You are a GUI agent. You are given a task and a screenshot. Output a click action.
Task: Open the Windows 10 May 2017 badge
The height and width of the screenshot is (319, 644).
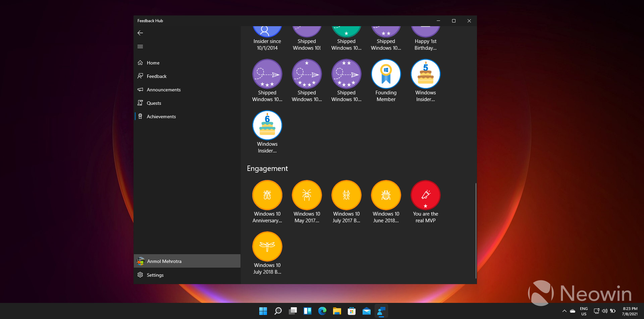pyautogui.click(x=307, y=202)
